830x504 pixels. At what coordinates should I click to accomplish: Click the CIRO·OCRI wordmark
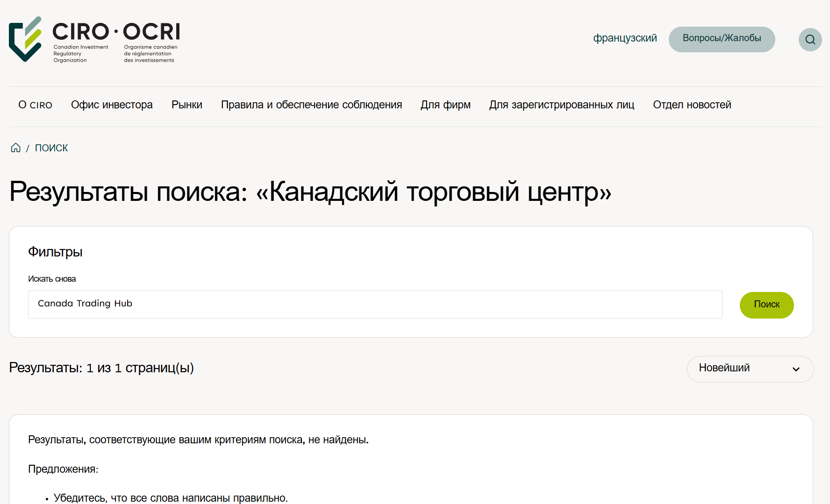coord(116,32)
